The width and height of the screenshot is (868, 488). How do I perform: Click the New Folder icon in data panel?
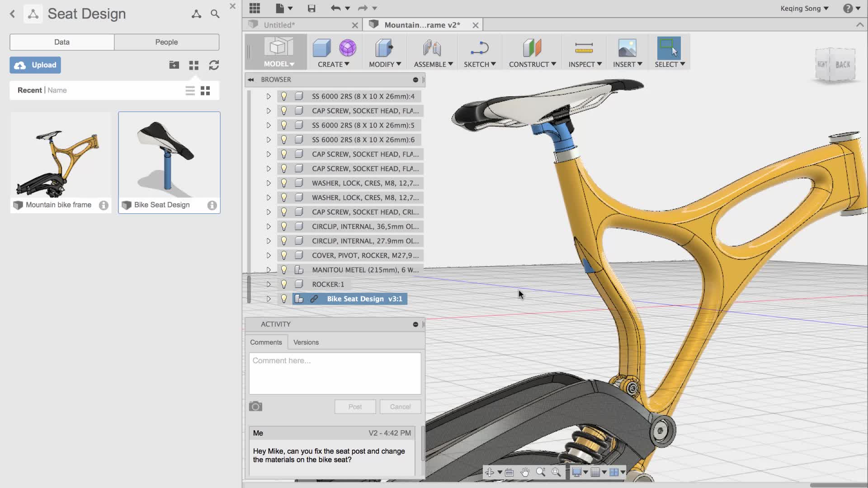click(174, 65)
